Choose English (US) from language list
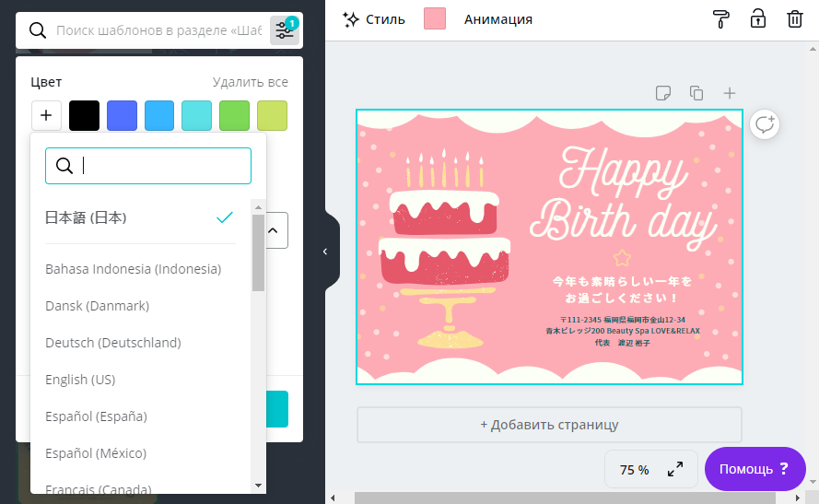This screenshot has height=504, width=819. click(x=80, y=380)
